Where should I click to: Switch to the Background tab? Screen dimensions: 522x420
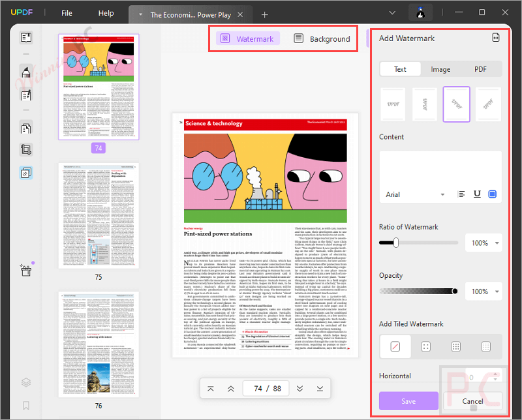pos(322,38)
